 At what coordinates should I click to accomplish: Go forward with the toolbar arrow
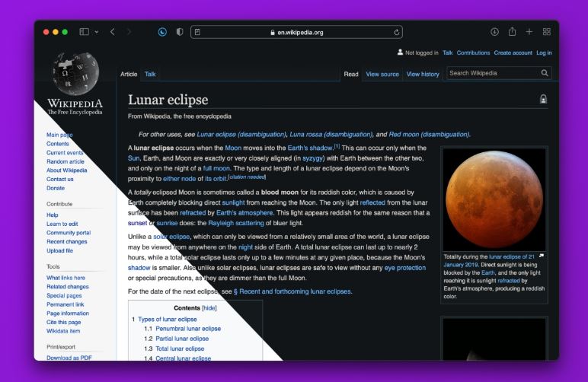129,32
